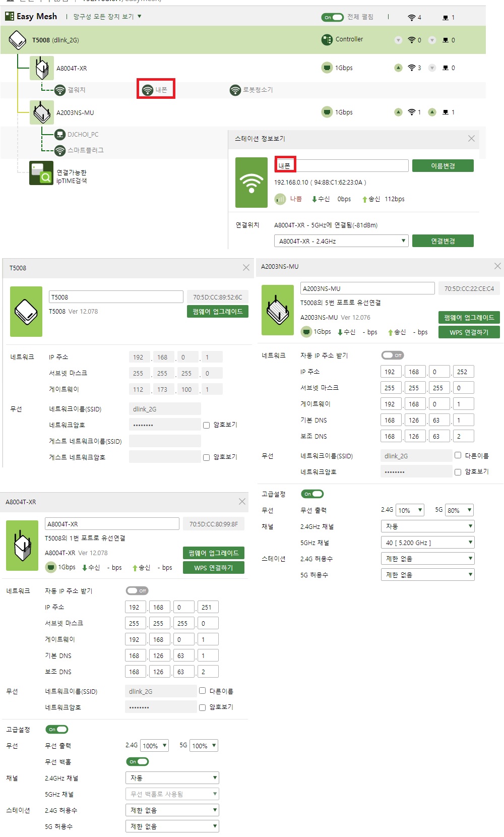
Task: Click the station name field showing 내폰
Action: pyautogui.click(x=341, y=165)
